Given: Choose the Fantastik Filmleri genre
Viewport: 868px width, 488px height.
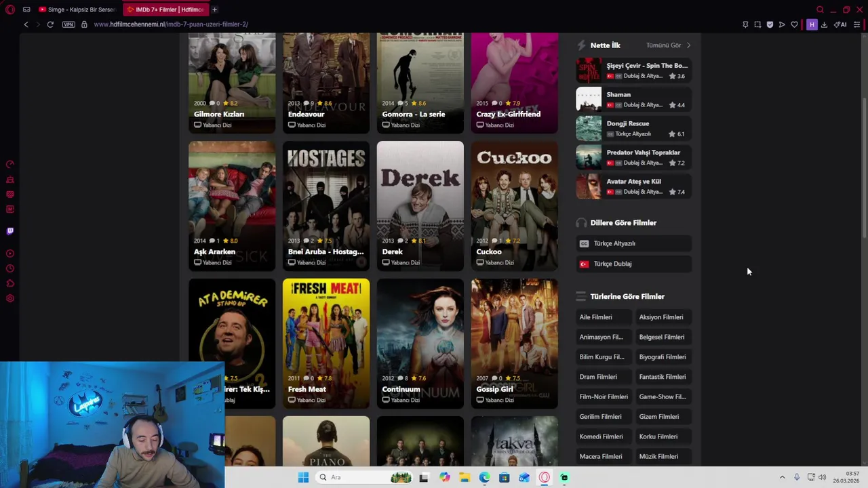Looking at the screenshot, I should click(663, 377).
